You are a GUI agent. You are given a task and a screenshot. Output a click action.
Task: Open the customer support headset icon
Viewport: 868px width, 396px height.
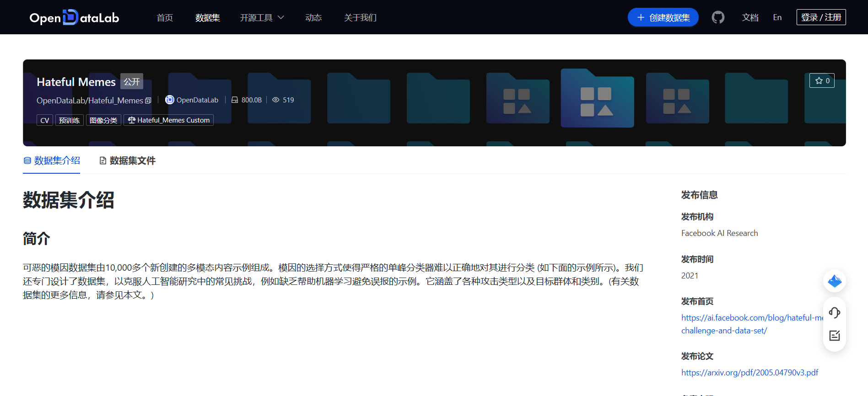pyautogui.click(x=835, y=313)
